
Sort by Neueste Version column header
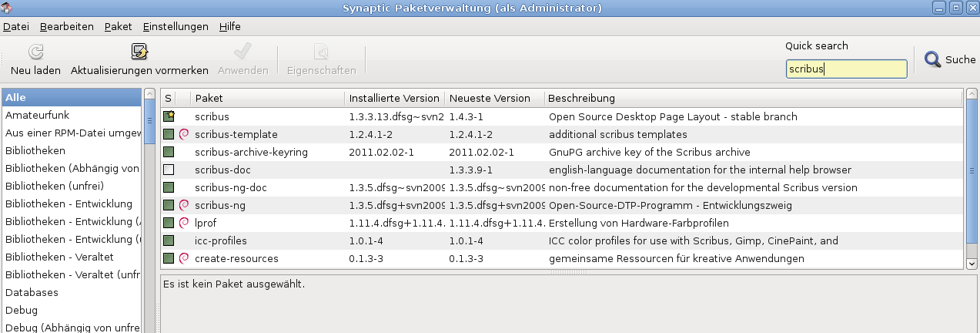495,98
